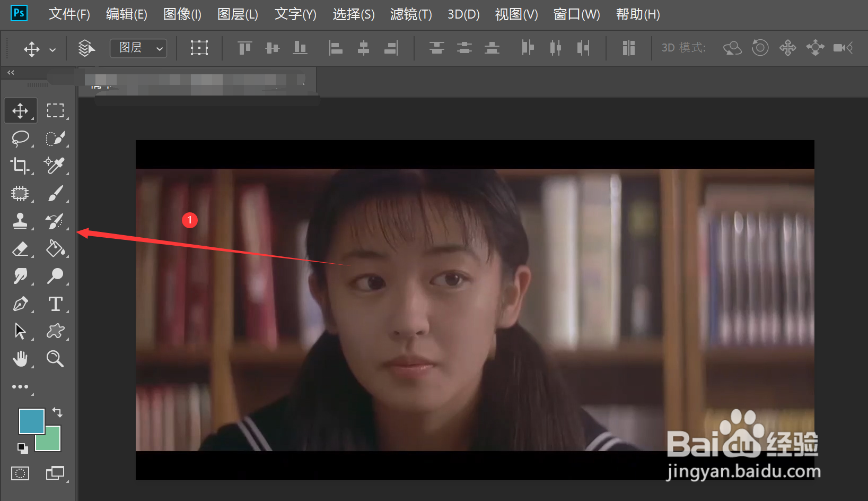Select the Rectangular Marquee tool
868x501 pixels.
[x=55, y=110]
